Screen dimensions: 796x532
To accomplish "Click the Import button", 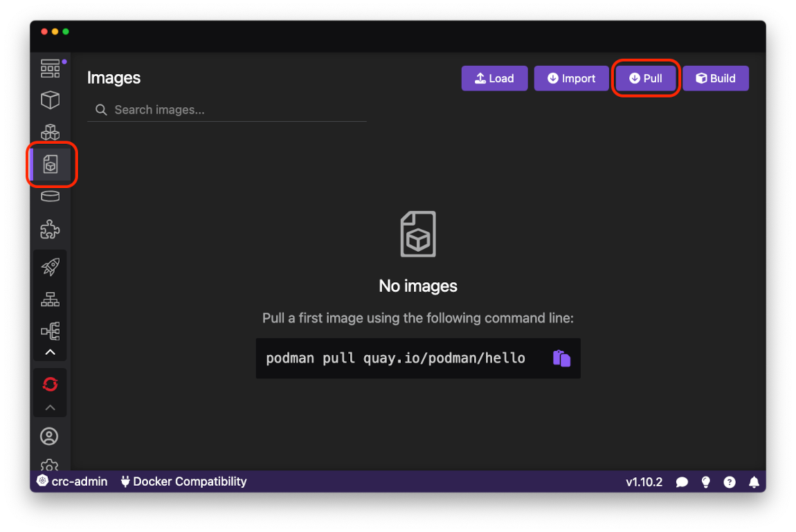I will click(x=571, y=78).
